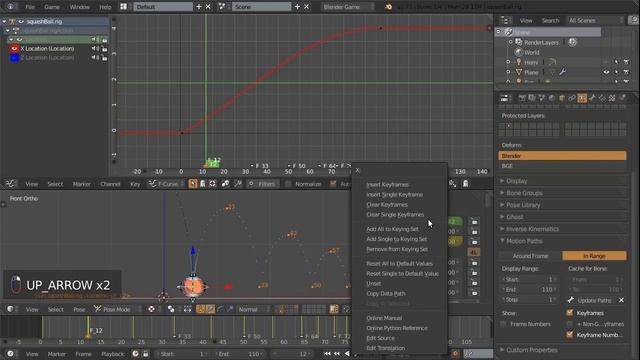The width and height of the screenshot is (640, 360).
Task: Select the Around Frame motion path button
Action: click(530, 256)
